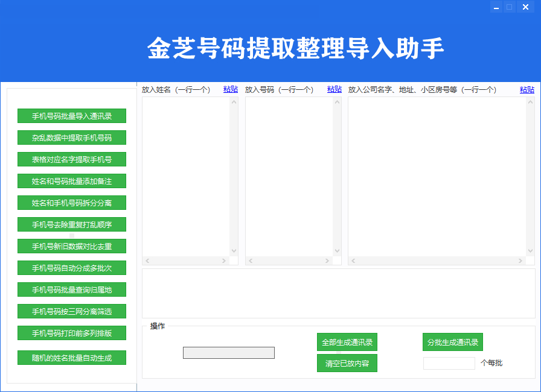This screenshot has width=541, height=392.
Task: Open 手机号码按三网分离筛选 tool
Action: [x=71, y=311]
